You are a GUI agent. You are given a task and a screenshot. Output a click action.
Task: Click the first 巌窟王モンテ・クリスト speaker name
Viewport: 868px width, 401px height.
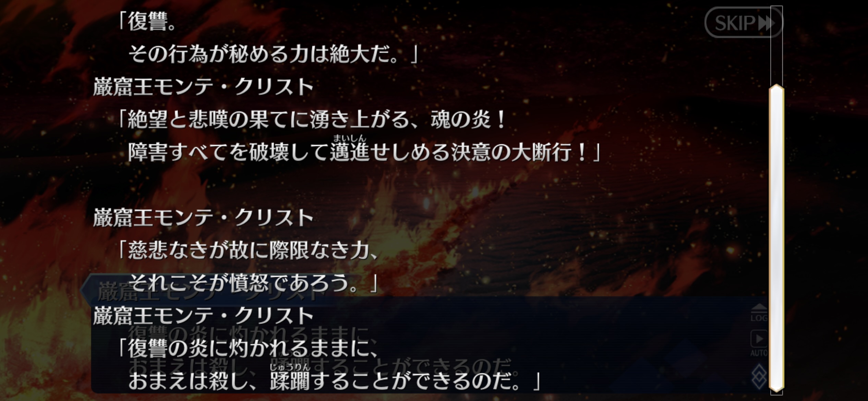(203, 86)
